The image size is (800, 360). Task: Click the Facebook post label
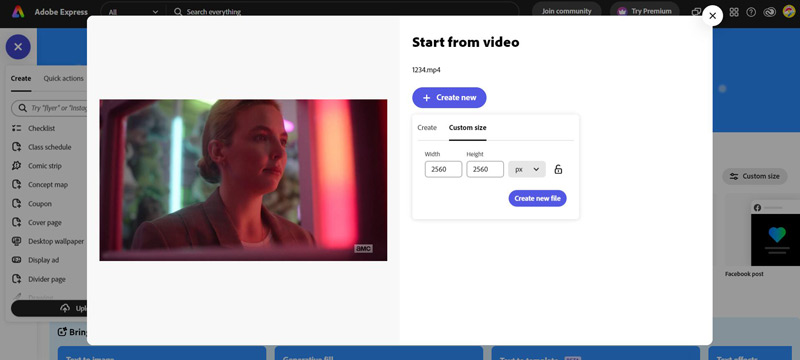(744, 274)
